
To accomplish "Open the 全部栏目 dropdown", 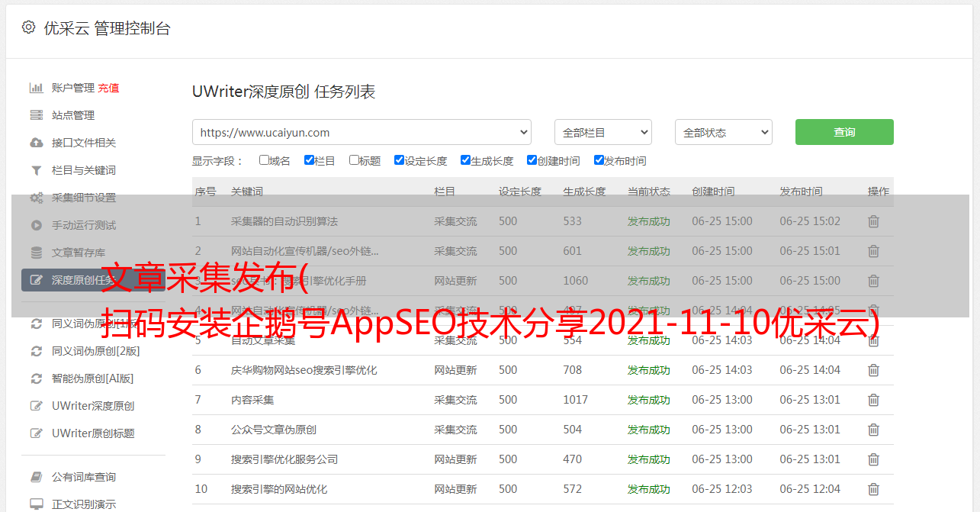I will (x=603, y=132).
